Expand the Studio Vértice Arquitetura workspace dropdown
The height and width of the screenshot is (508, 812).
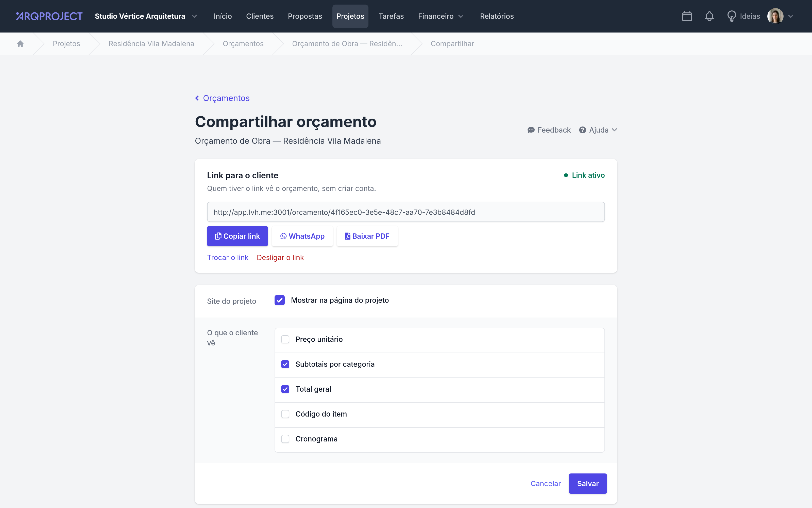(x=194, y=16)
